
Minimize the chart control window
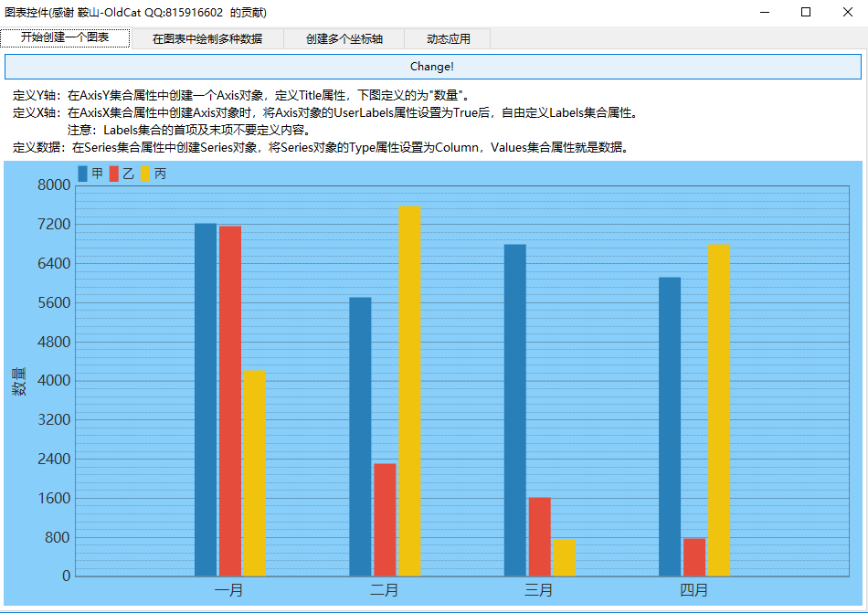(763, 12)
